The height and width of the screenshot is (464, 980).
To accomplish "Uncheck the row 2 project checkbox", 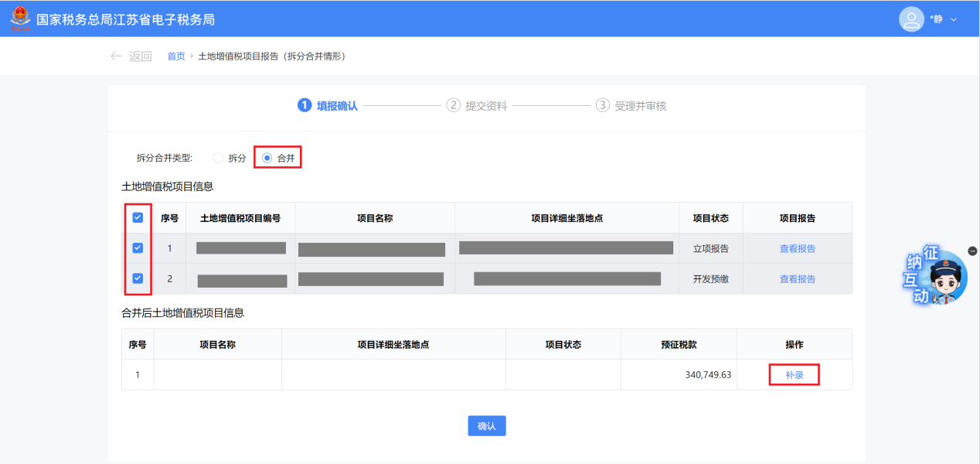I will 138,278.
